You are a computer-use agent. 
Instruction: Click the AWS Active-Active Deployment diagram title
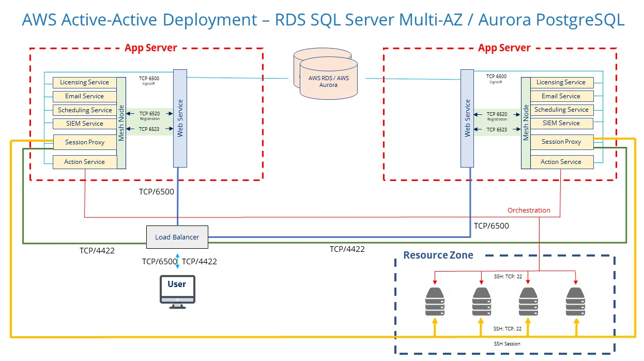tap(324, 20)
